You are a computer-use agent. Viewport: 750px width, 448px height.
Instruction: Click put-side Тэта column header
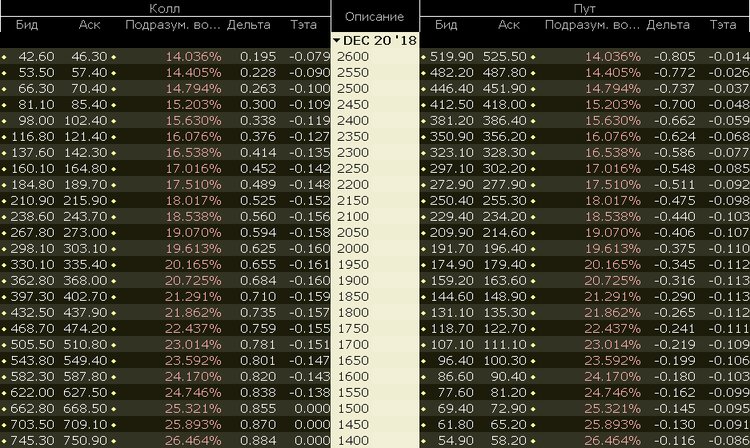coord(723,25)
